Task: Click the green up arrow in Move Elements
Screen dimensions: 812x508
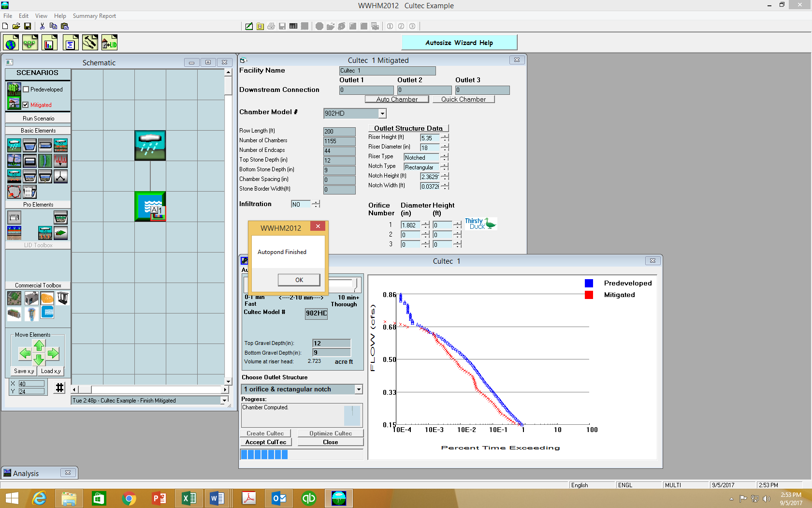Action: pyautogui.click(x=39, y=345)
